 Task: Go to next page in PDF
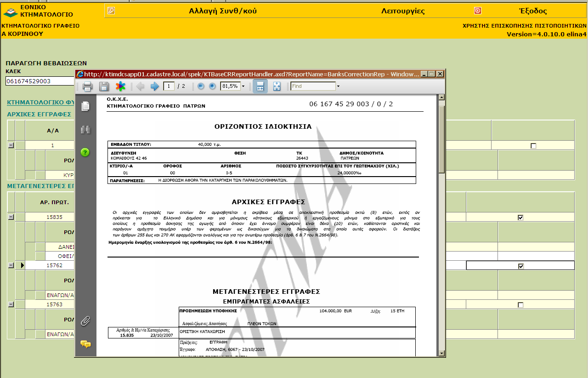pyautogui.click(x=155, y=86)
